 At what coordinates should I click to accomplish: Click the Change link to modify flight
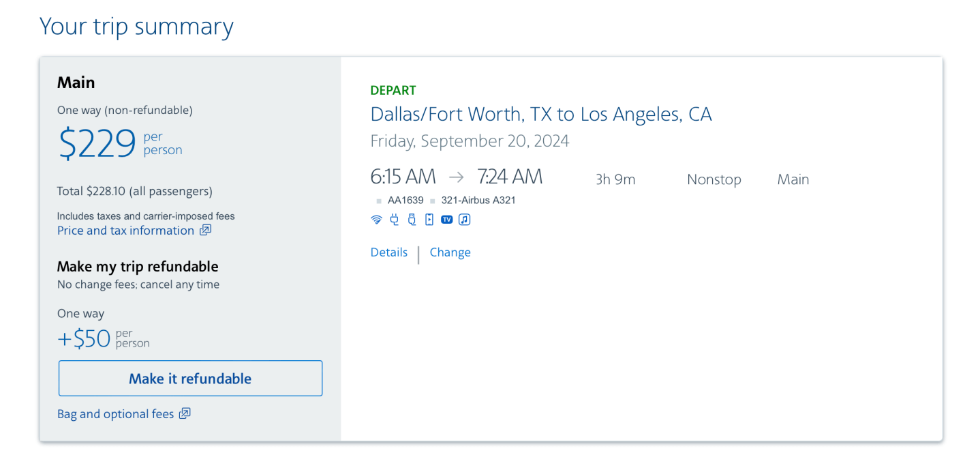coord(450,252)
